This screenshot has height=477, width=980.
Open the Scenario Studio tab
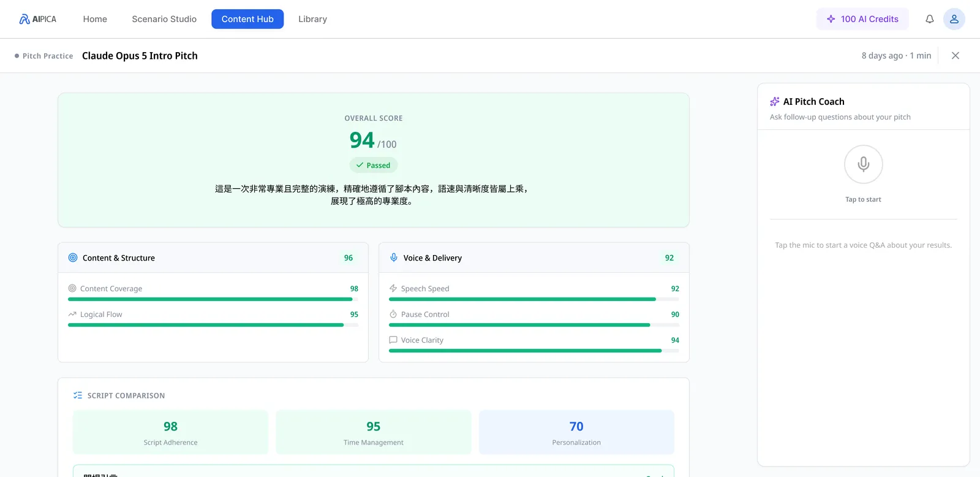(164, 19)
